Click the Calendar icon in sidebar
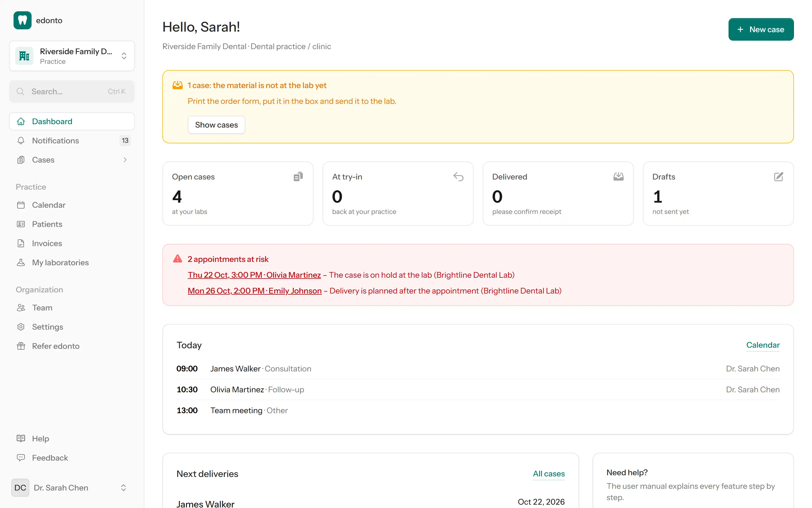The width and height of the screenshot is (812, 508). 21,205
